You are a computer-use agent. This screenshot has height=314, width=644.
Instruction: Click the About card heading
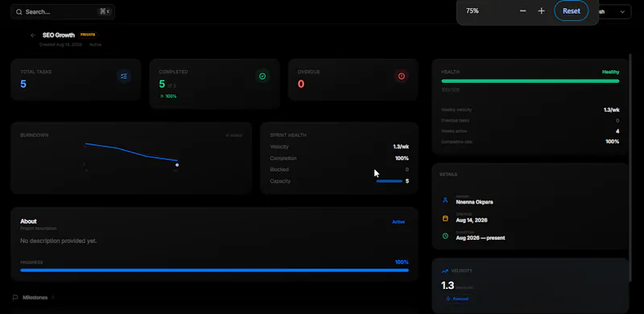(28, 221)
